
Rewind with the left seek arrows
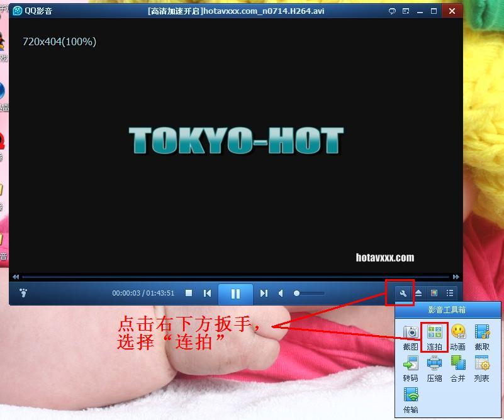coord(16,277)
